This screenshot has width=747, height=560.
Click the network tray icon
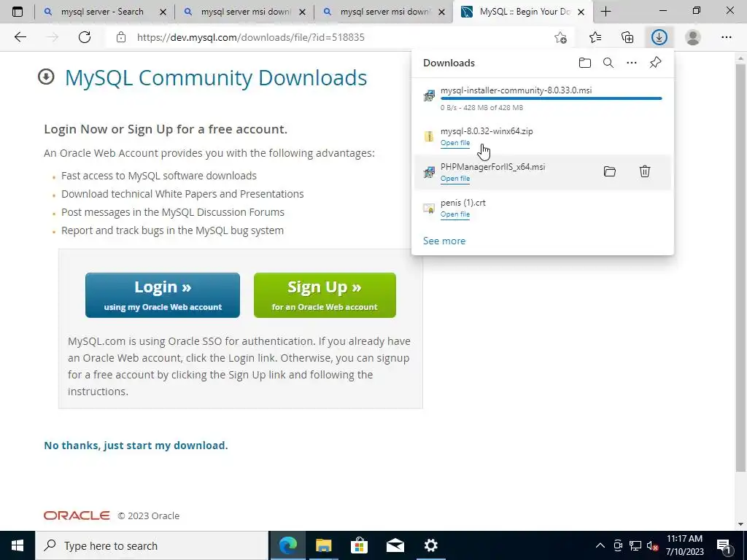coord(635,545)
